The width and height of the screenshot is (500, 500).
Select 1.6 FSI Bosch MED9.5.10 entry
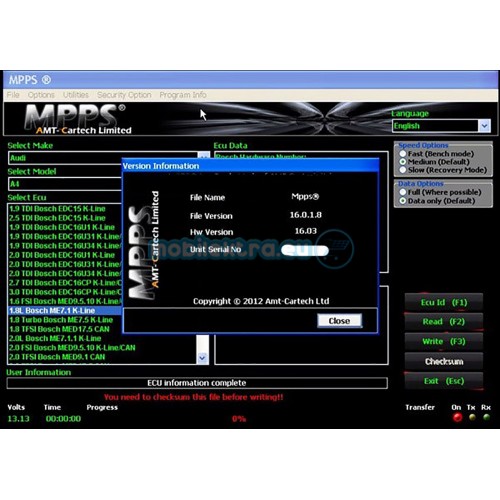click(x=65, y=301)
